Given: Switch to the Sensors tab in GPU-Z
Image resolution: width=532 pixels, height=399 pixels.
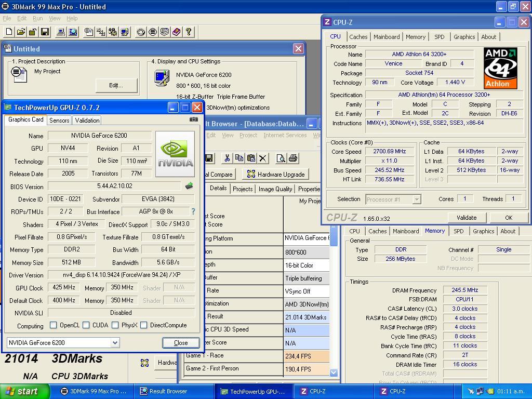Looking at the screenshot, I should tap(59, 120).
